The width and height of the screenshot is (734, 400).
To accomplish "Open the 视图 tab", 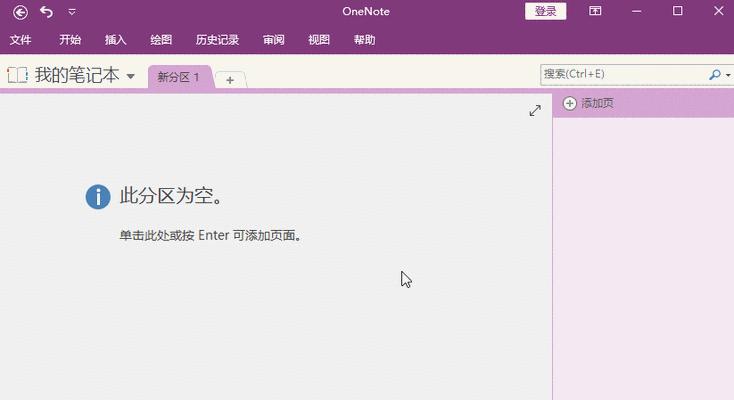I will pos(319,40).
